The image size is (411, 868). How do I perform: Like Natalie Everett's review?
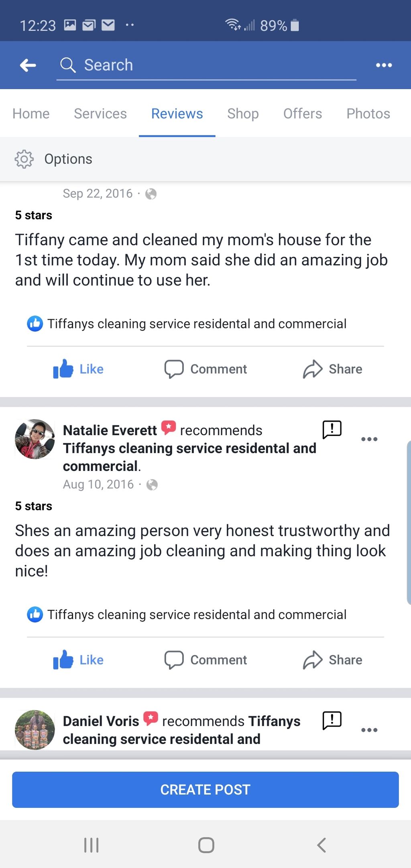click(x=79, y=660)
